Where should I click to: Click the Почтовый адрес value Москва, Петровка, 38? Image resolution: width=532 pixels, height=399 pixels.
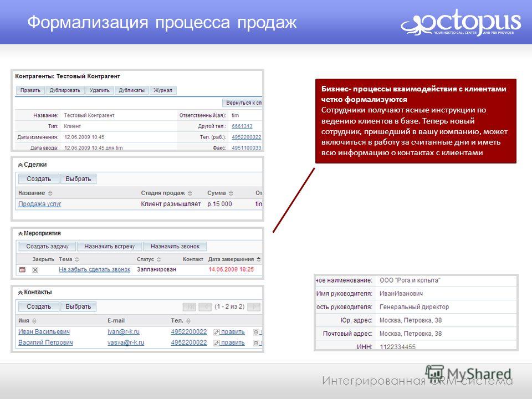[411, 334]
